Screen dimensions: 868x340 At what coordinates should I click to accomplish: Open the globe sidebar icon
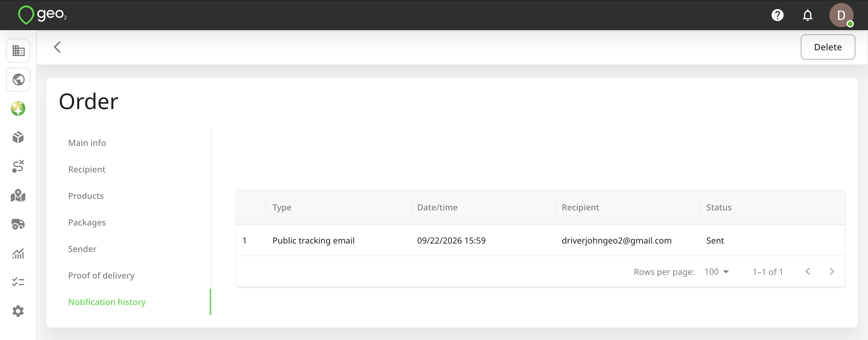click(x=18, y=80)
